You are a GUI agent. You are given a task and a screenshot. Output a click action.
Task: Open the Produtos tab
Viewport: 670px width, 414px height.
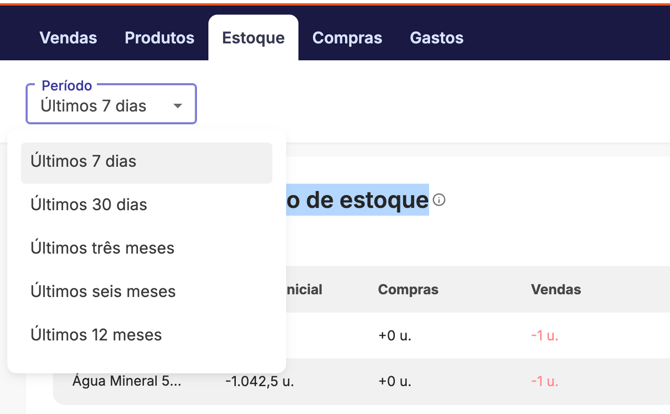(159, 38)
